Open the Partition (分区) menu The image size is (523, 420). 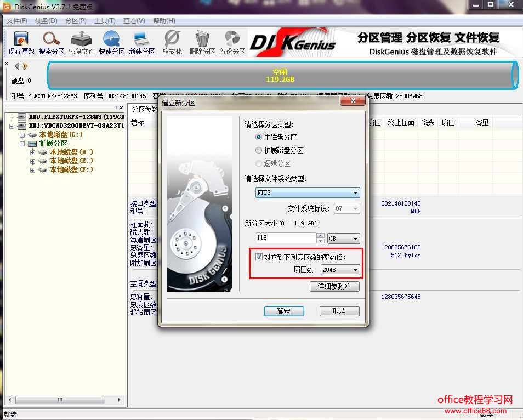(x=76, y=21)
